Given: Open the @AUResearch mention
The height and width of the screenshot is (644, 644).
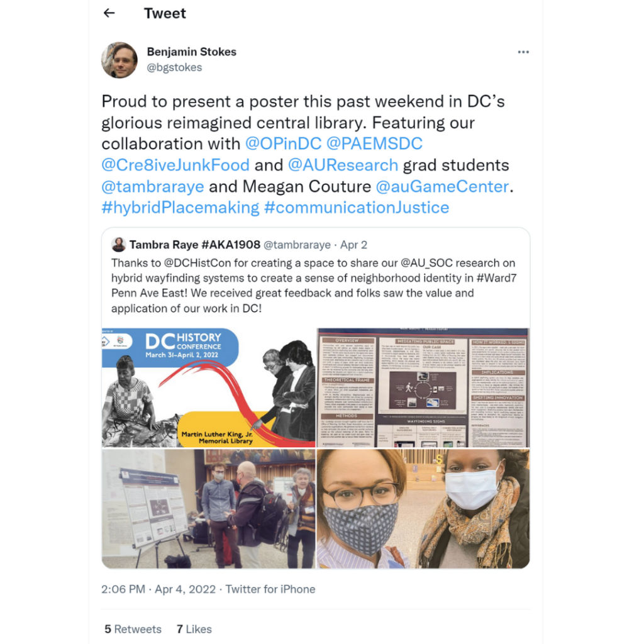Looking at the screenshot, I should 343,165.
